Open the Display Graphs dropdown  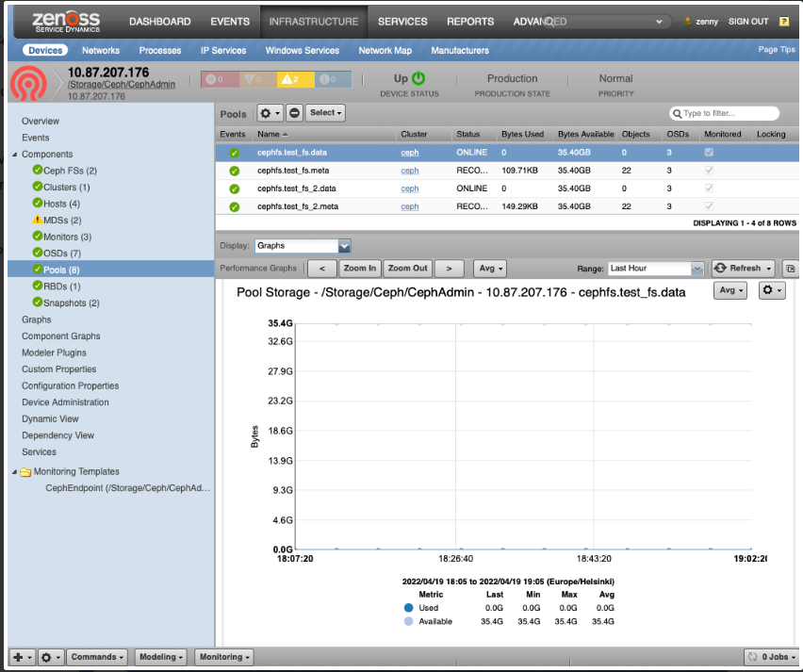pyautogui.click(x=344, y=246)
